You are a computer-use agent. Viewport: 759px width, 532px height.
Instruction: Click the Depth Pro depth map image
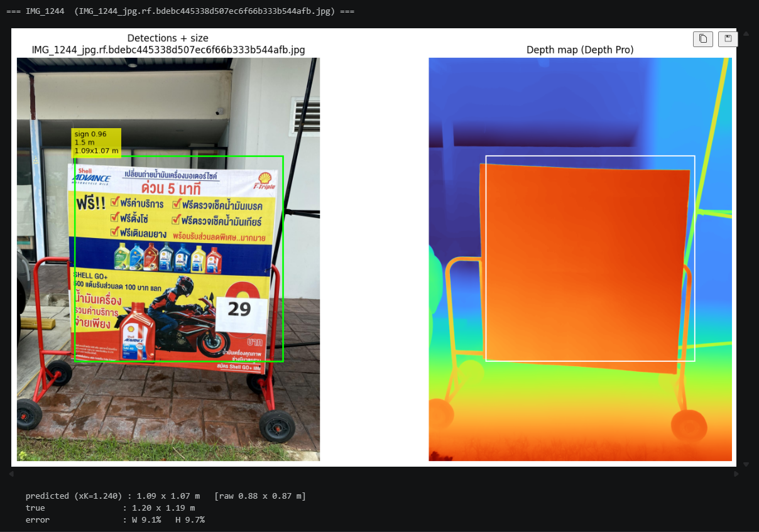coord(580,259)
